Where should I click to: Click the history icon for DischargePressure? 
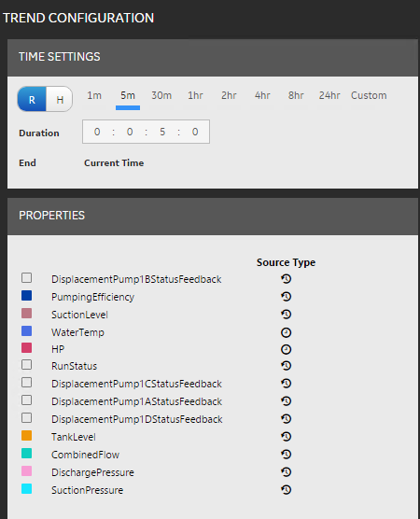pyautogui.click(x=286, y=472)
